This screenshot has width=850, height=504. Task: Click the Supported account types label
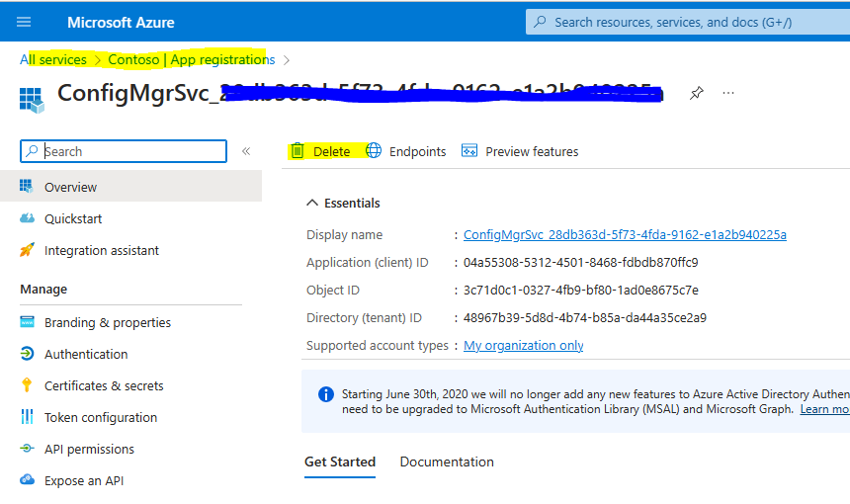pyautogui.click(x=378, y=345)
